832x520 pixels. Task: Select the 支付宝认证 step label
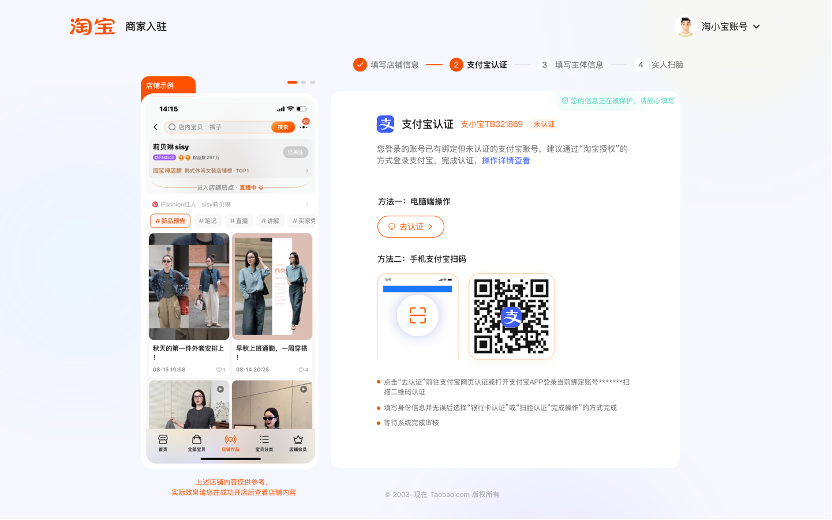click(x=487, y=65)
